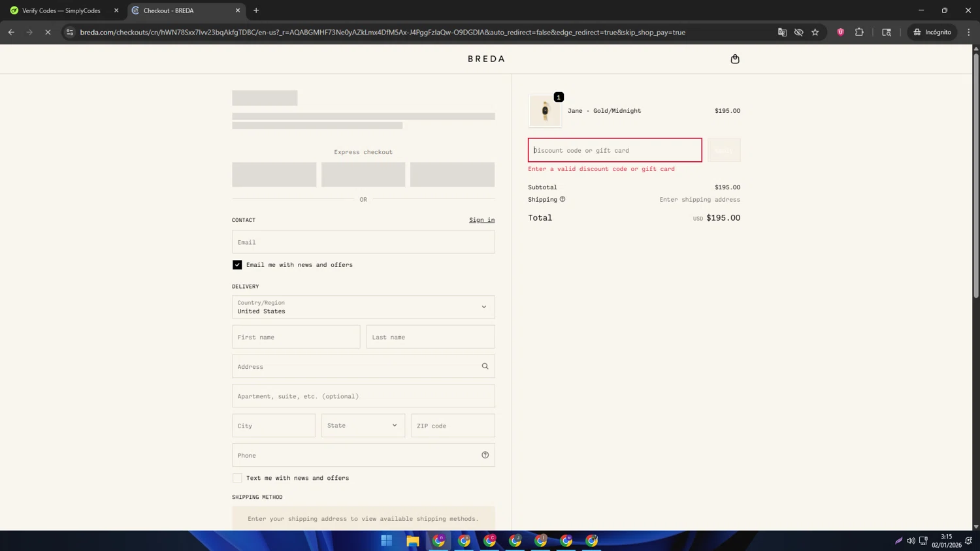
Task: Open File Explorer from taskbar
Action: click(413, 541)
